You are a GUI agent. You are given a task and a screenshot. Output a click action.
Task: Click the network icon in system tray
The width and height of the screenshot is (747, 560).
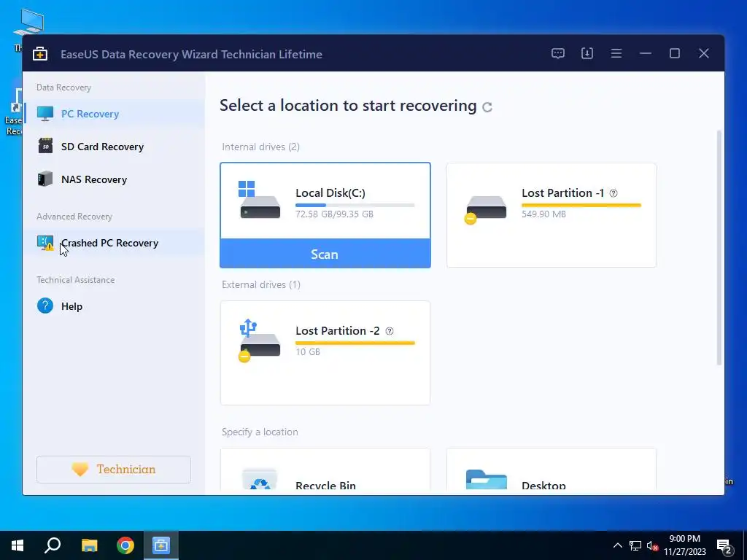click(635, 545)
